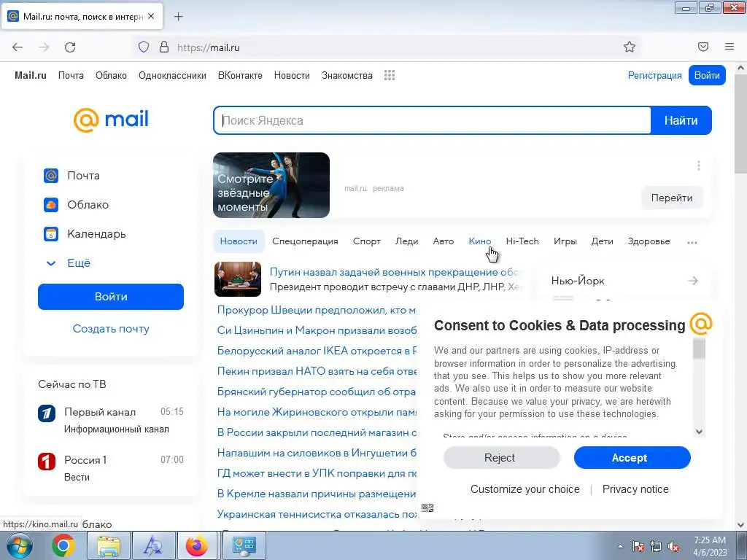This screenshot has height=560, width=747.
Task: Select the Здоровье news tab
Action: pos(649,241)
